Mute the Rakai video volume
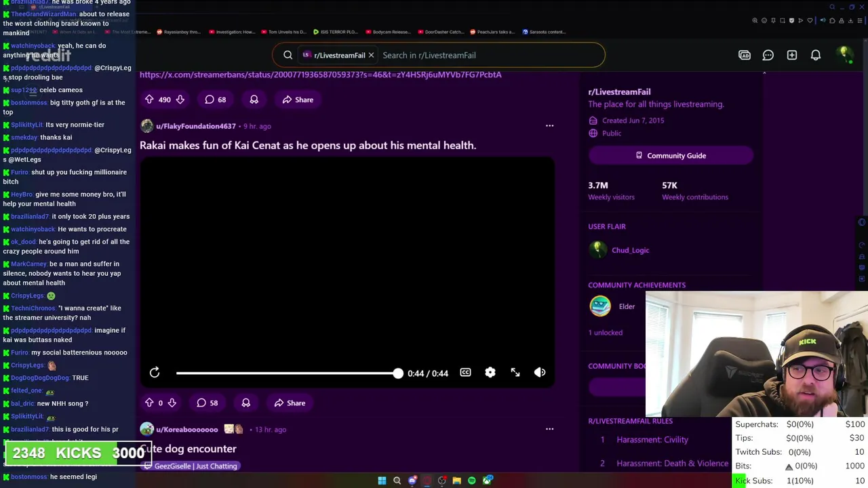868x488 pixels. (x=540, y=372)
